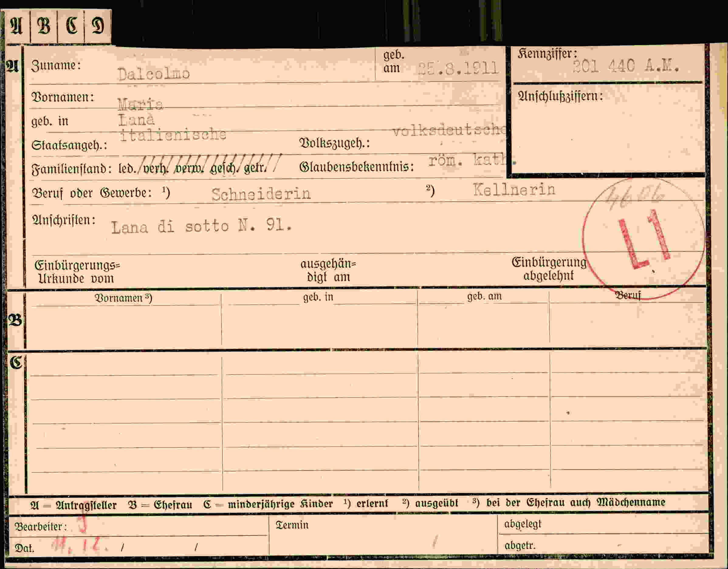Click the 'Anschlußziffern:' label
This screenshot has height=569, width=728.
pyautogui.click(x=560, y=96)
